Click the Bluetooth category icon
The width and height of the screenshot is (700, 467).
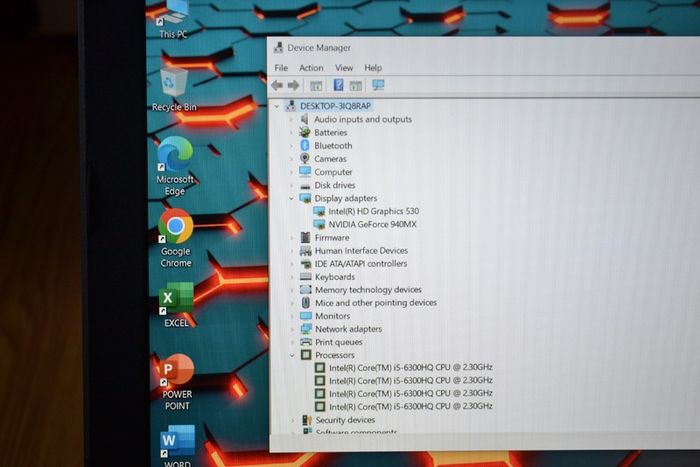coord(305,145)
